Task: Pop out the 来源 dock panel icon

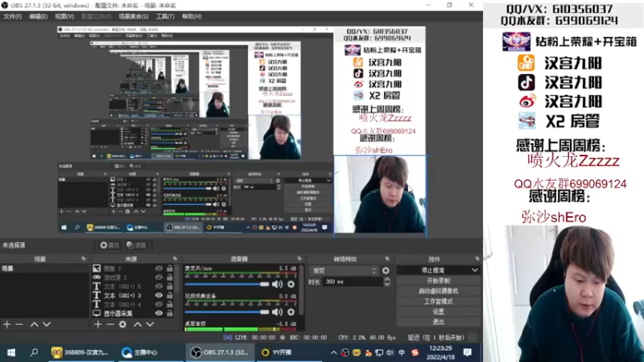Action: pyautogui.click(x=175, y=259)
